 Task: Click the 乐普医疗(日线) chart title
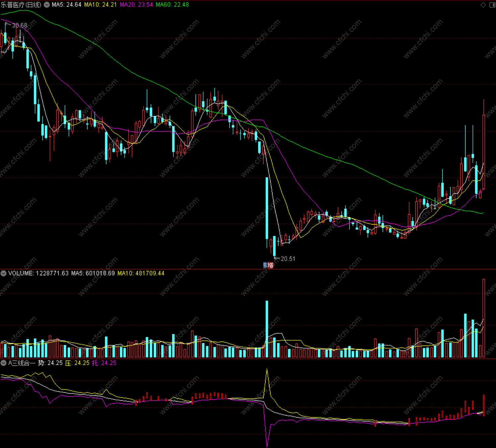point(21,5)
